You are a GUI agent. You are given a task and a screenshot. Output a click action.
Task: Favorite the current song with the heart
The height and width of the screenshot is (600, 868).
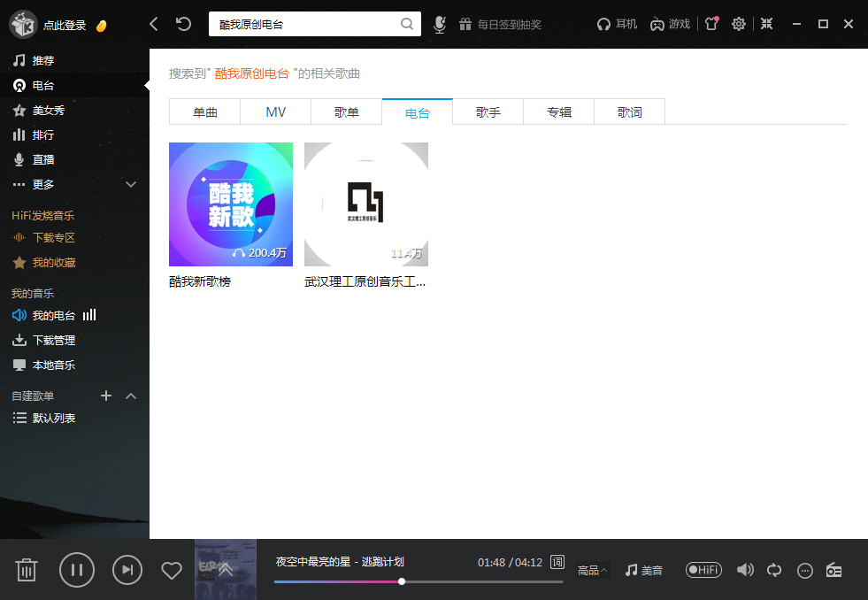point(171,570)
